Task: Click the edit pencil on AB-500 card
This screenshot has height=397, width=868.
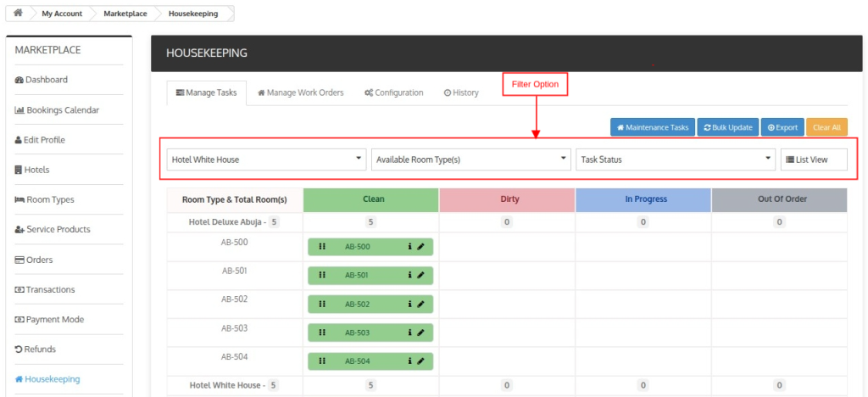Action: 420,247
